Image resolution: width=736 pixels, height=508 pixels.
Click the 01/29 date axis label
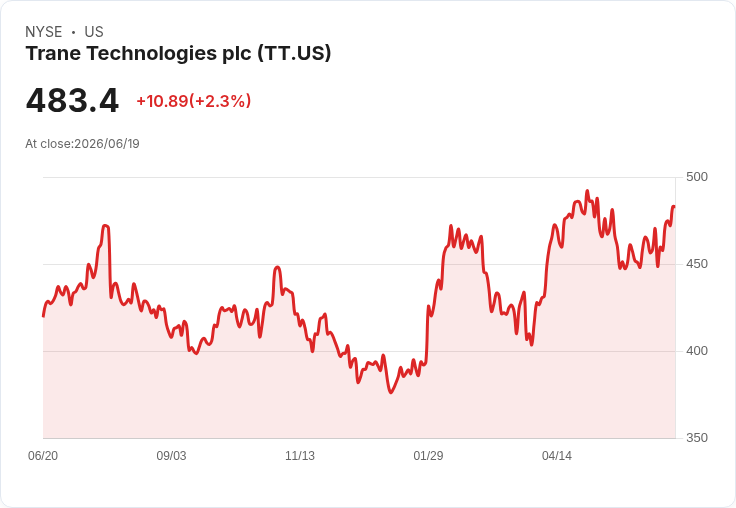tap(428, 455)
